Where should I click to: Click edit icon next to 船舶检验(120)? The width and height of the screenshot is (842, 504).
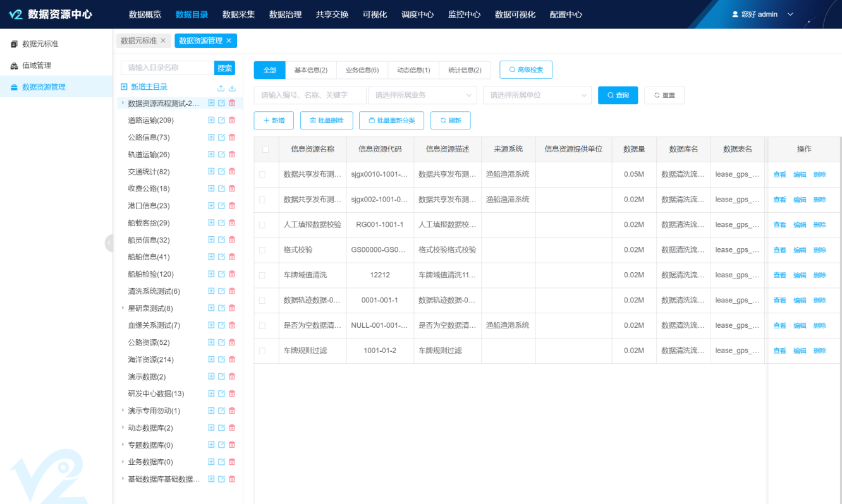[221, 274]
